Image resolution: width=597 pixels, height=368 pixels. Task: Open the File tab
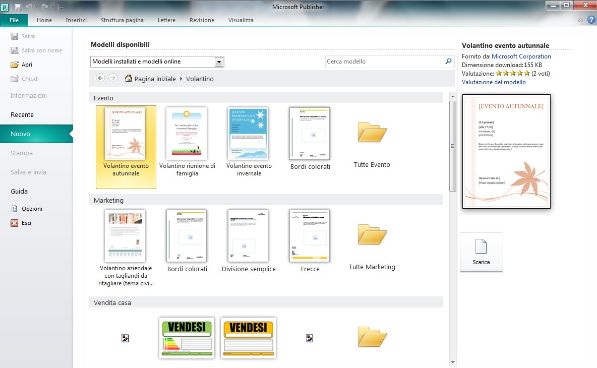14,20
